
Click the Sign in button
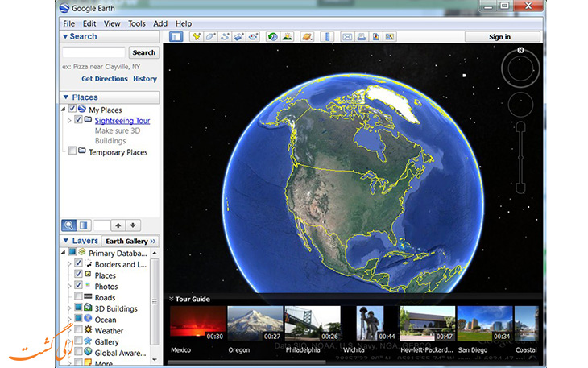[502, 37]
